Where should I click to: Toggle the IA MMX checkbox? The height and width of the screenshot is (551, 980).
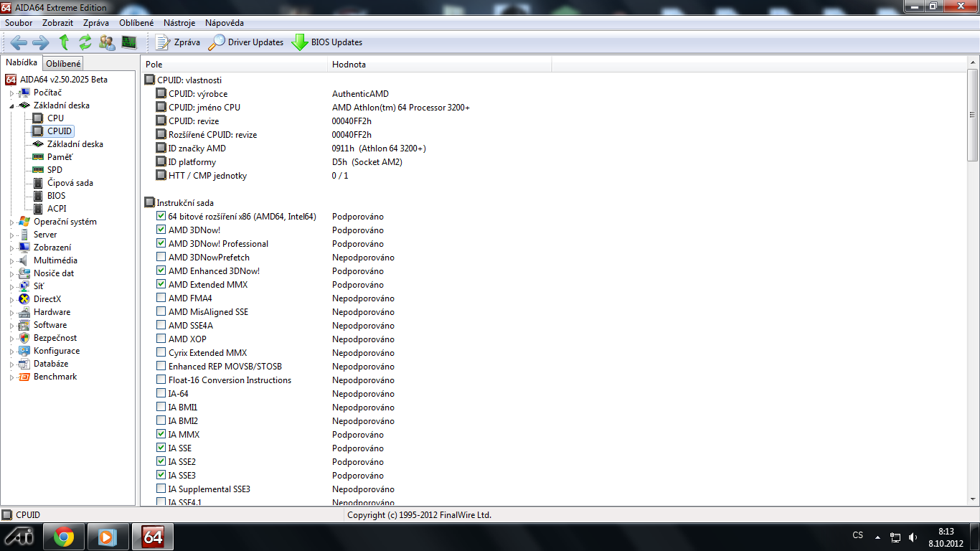[161, 435]
